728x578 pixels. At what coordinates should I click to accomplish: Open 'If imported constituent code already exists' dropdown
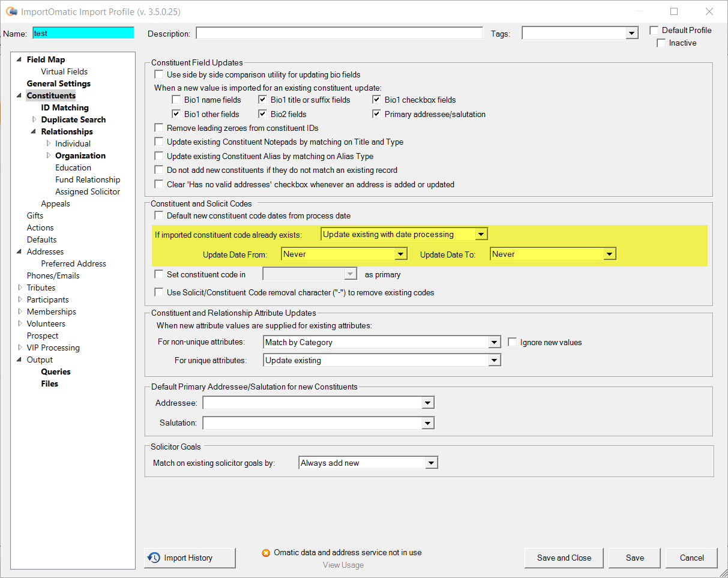[481, 234]
